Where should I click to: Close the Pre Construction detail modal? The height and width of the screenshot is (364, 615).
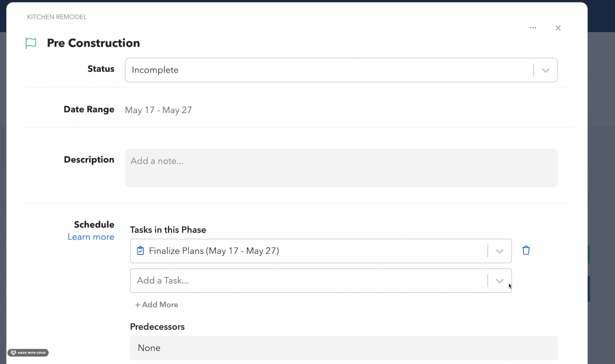pyautogui.click(x=558, y=28)
